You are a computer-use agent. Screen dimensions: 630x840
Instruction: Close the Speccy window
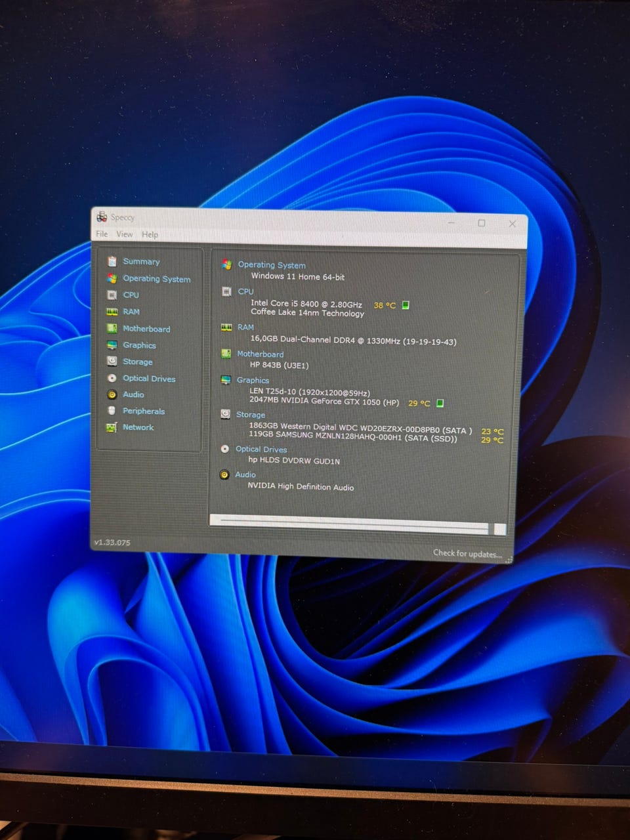pos(513,224)
